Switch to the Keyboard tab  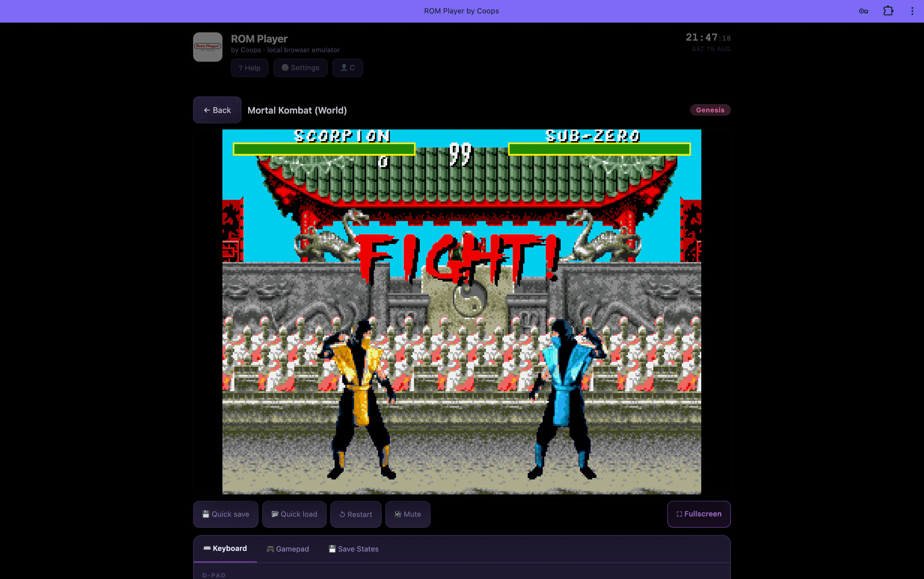225,548
